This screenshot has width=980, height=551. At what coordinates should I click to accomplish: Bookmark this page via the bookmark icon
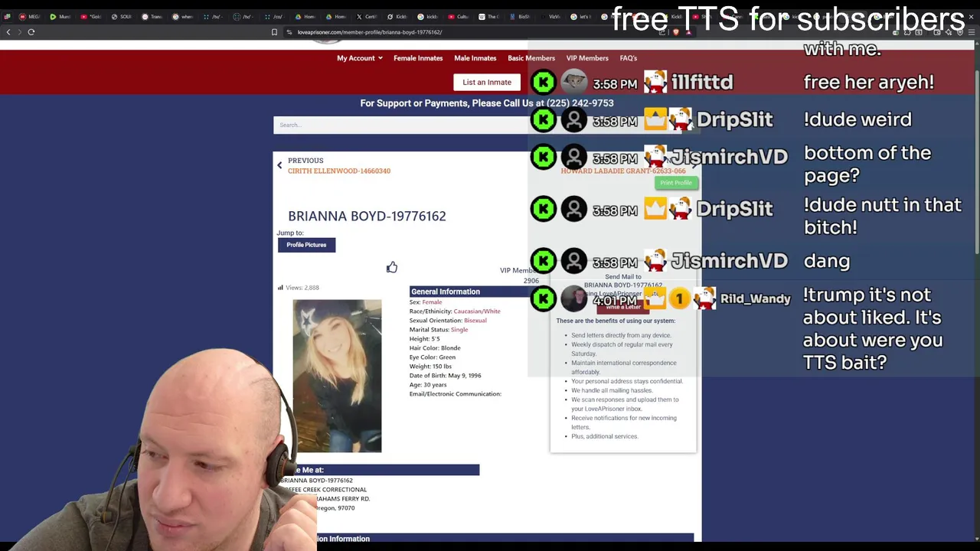[274, 32]
